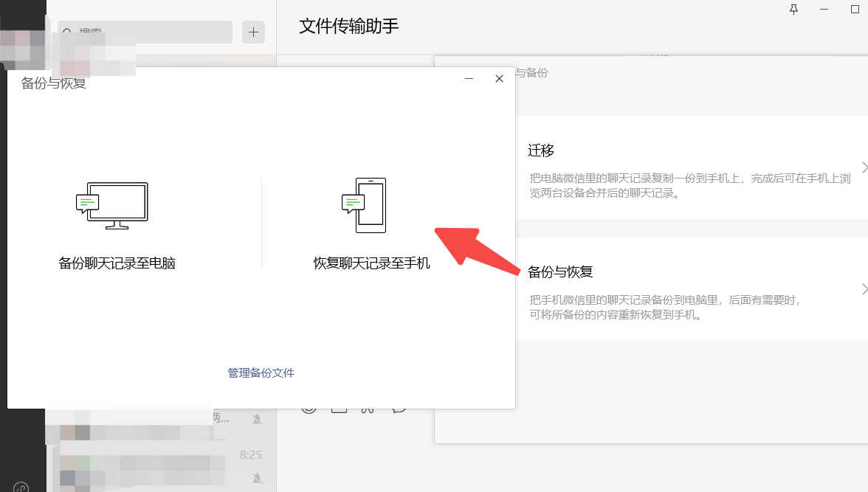
Task: Expand the 迁移 option chevron
Action: [x=864, y=167]
